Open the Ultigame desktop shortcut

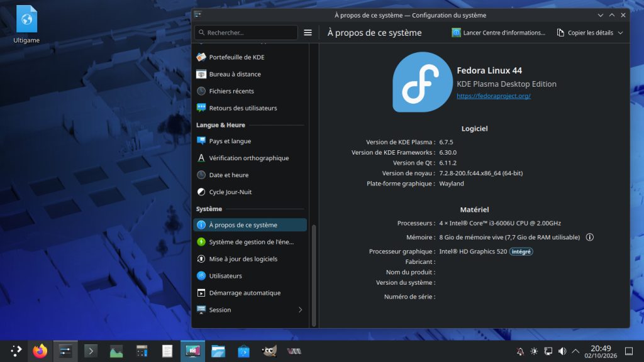(26, 25)
